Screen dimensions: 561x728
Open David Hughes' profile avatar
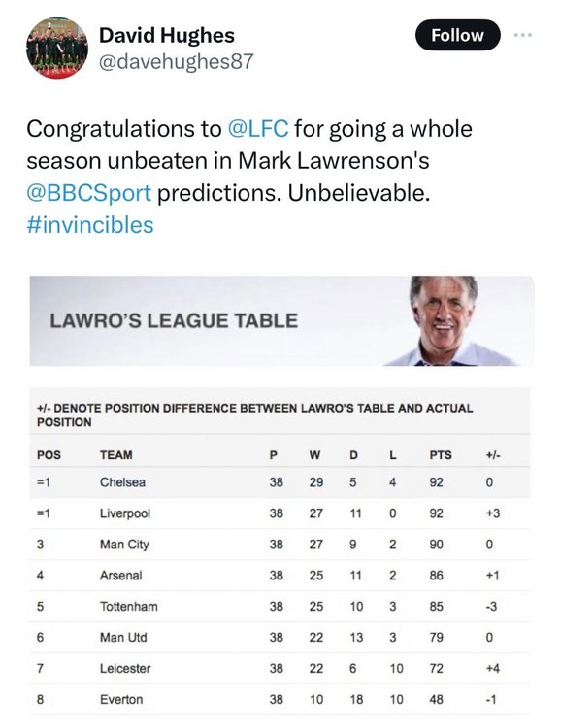57,49
